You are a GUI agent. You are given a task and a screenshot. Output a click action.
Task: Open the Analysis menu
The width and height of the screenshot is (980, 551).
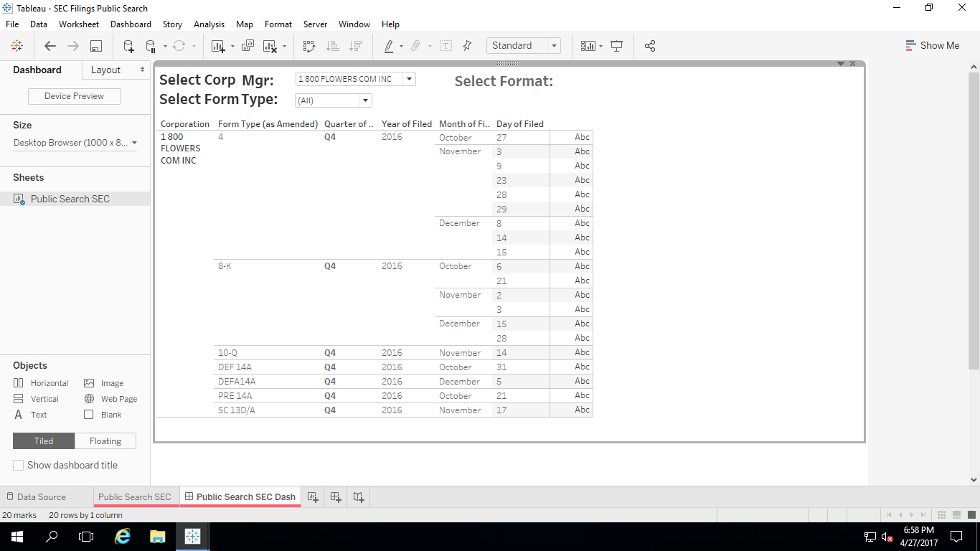pos(209,24)
